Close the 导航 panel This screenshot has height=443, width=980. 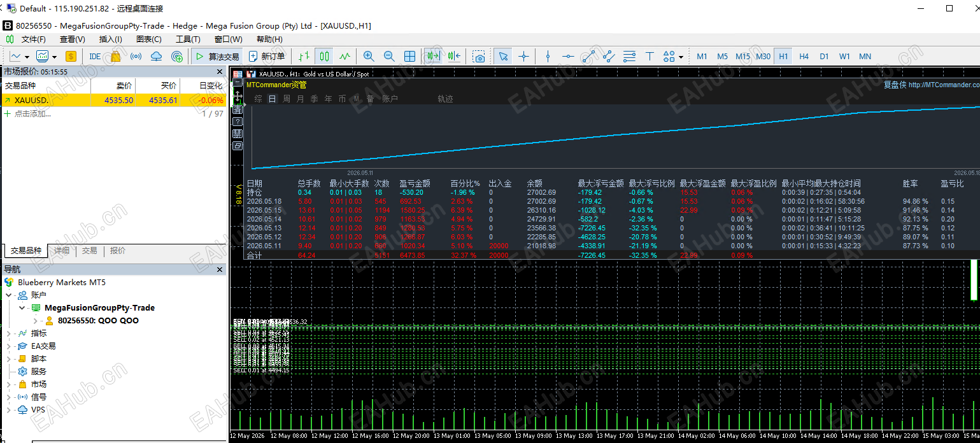[220, 270]
